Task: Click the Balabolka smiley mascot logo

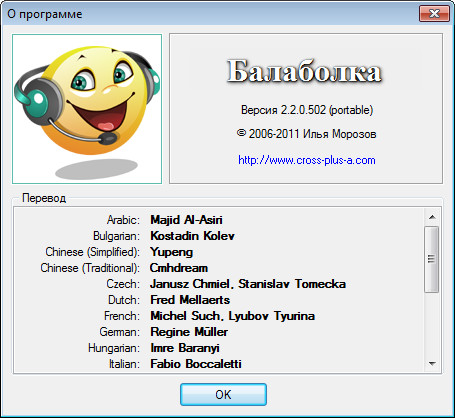Action: (87, 109)
